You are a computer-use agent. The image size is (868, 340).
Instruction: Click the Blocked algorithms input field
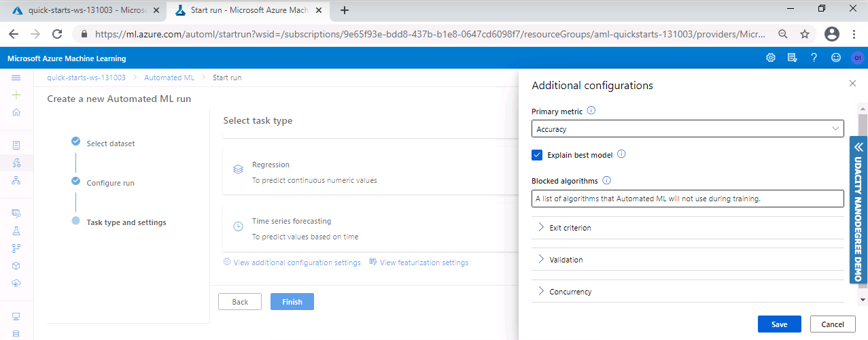point(687,199)
